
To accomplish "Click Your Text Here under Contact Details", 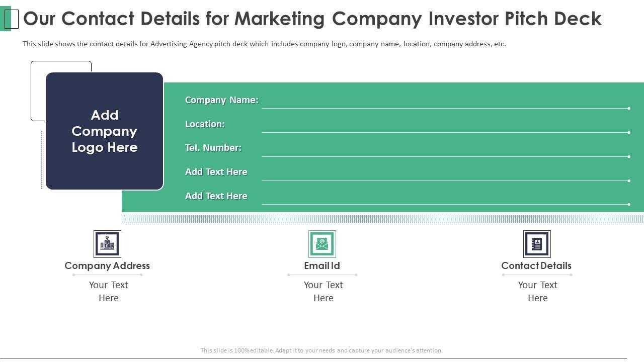I will [537, 291].
